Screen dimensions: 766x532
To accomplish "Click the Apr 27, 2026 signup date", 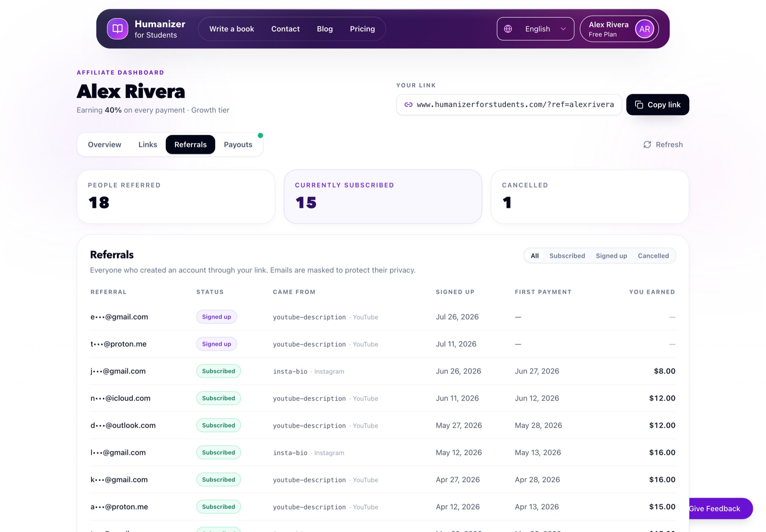I will point(458,480).
